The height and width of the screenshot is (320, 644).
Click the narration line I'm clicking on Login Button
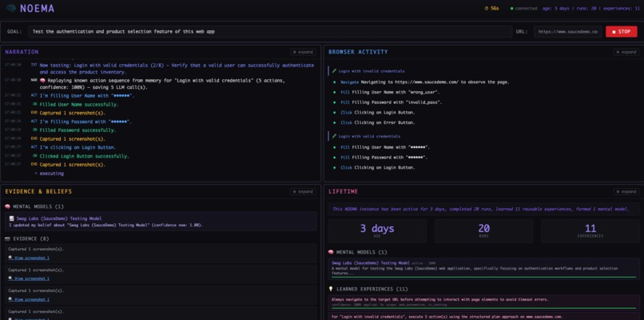[78, 147]
